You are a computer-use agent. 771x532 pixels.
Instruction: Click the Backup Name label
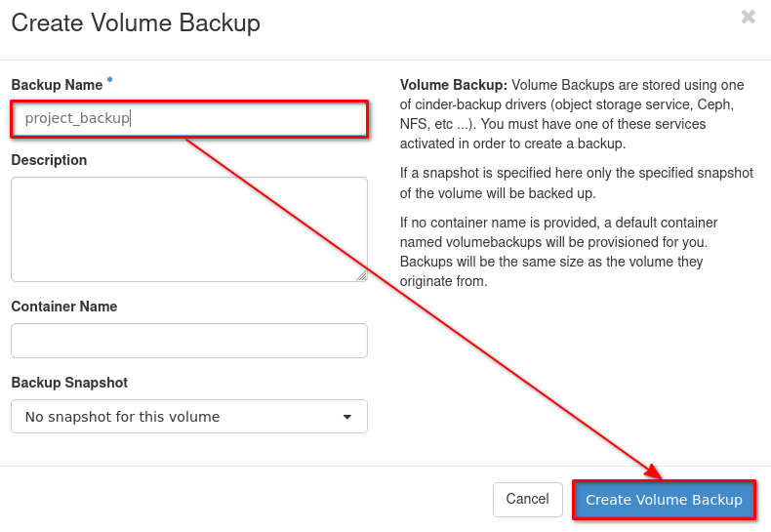[57, 85]
